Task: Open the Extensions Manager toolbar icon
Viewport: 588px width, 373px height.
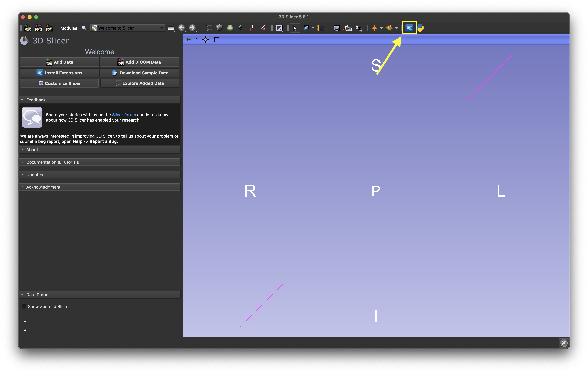Action: click(x=409, y=28)
